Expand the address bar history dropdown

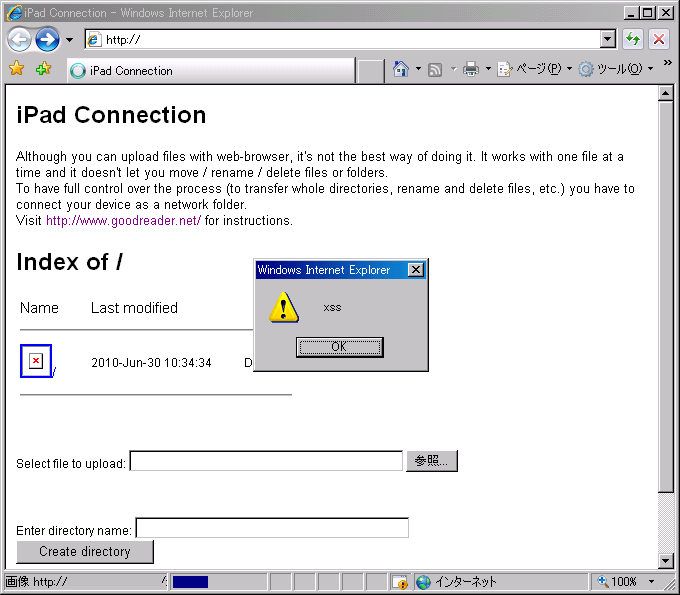click(x=608, y=40)
